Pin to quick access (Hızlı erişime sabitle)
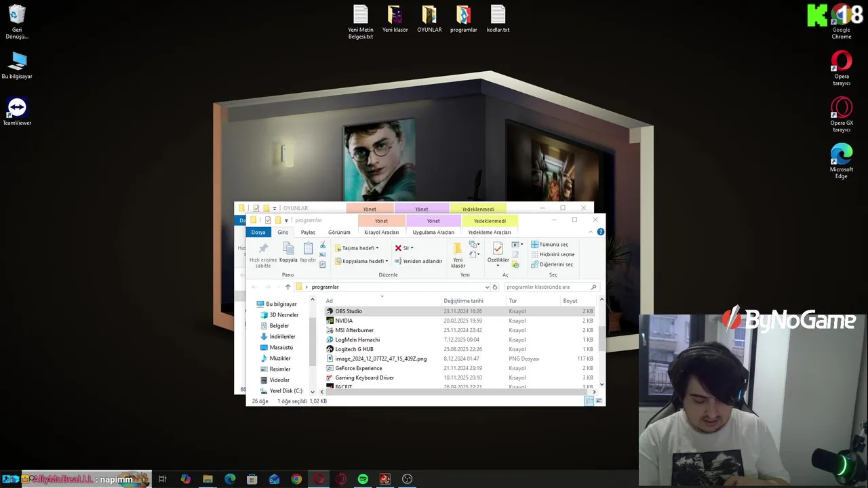 (263, 255)
